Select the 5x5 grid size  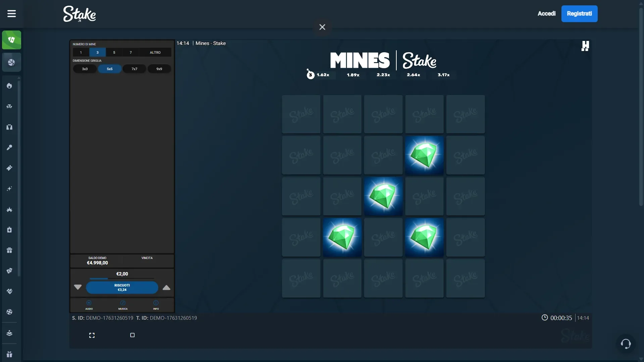tap(109, 68)
